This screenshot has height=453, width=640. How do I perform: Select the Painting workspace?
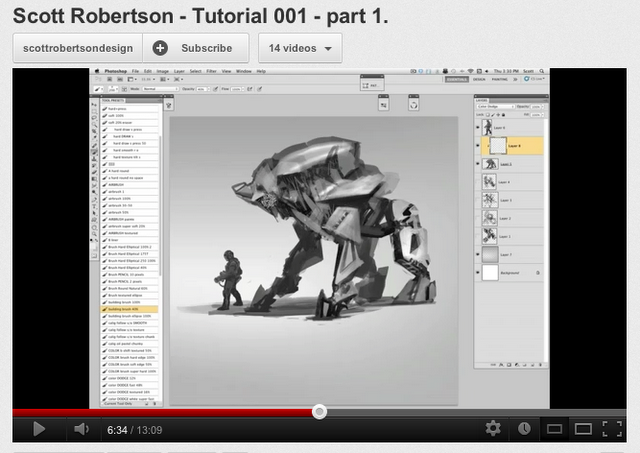(500, 79)
